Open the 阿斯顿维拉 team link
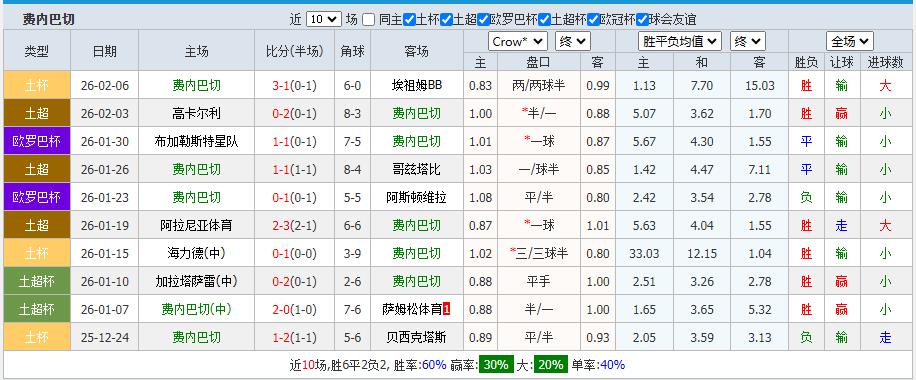The width and height of the screenshot is (916, 380). pyautogui.click(x=417, y=198)
